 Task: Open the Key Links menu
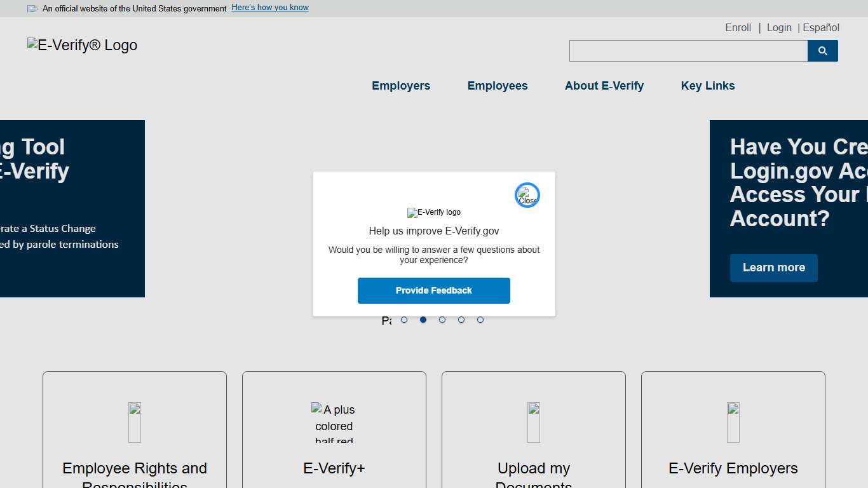(x=707, y=86)
